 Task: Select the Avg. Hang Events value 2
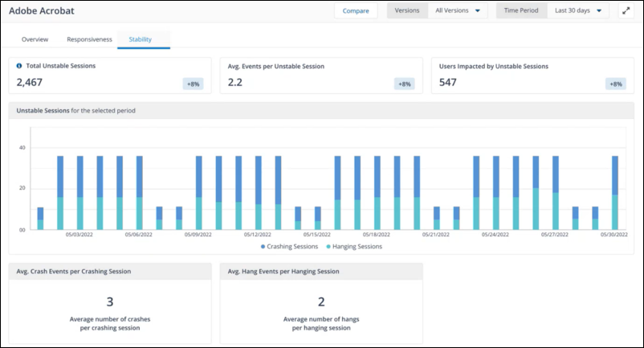[x=321, y=301]
